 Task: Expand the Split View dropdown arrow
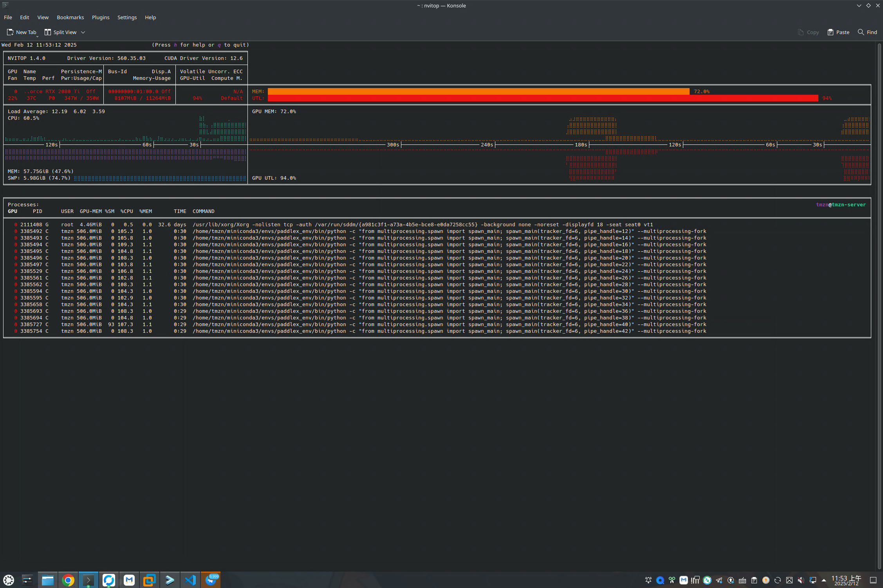tap(83, 32)
